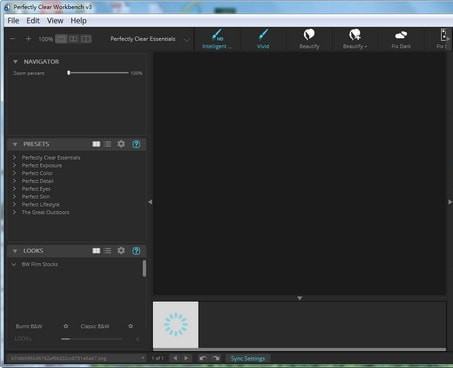Go to next image arrow

click(186, 358)
